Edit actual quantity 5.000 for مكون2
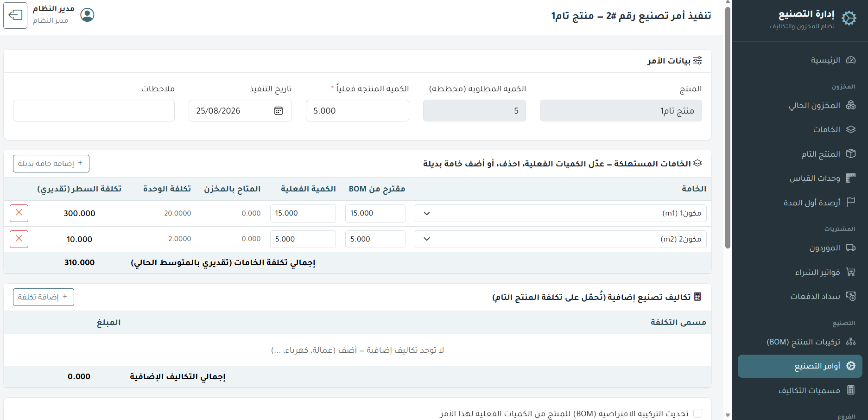Viewport: 868px width, 420px height. (x=303, y=239)
